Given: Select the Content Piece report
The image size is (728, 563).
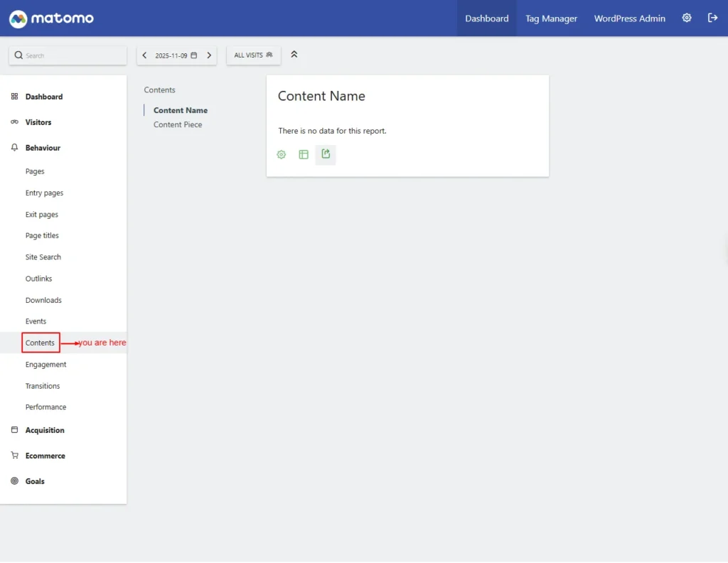Looking at the screenshot, I should (x=178, y=124).
